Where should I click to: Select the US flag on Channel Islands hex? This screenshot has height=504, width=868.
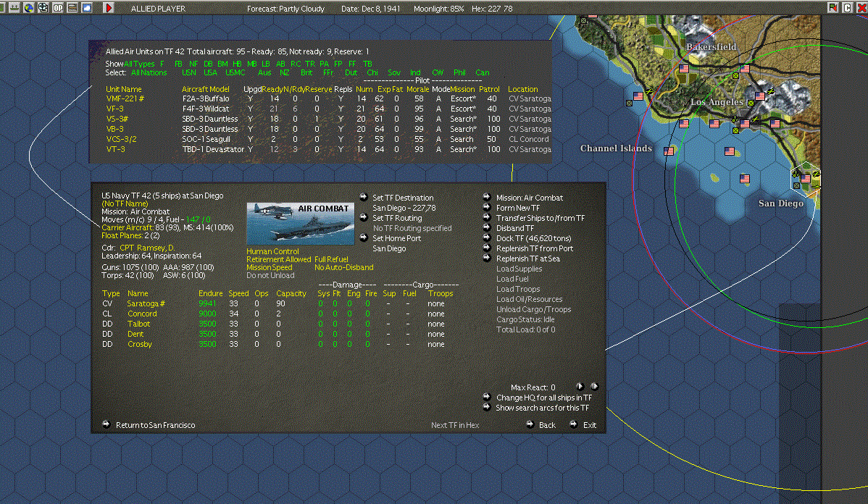click(669, 151)
